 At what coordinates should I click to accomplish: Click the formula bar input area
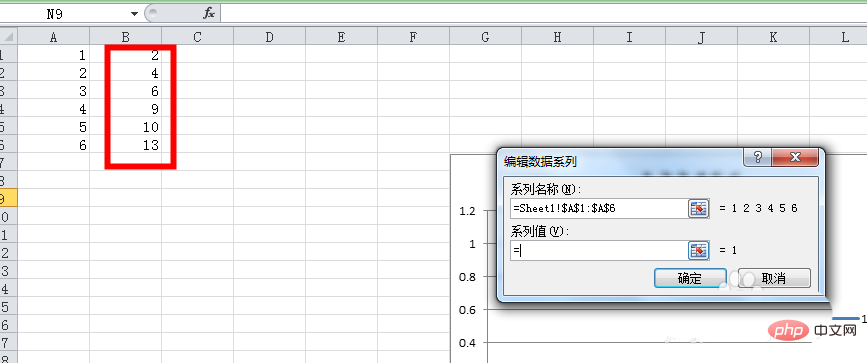coord(543,14)
